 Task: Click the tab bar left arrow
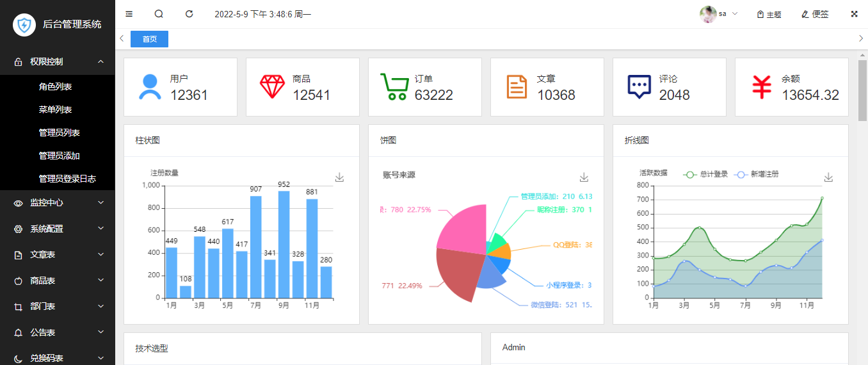122,39
